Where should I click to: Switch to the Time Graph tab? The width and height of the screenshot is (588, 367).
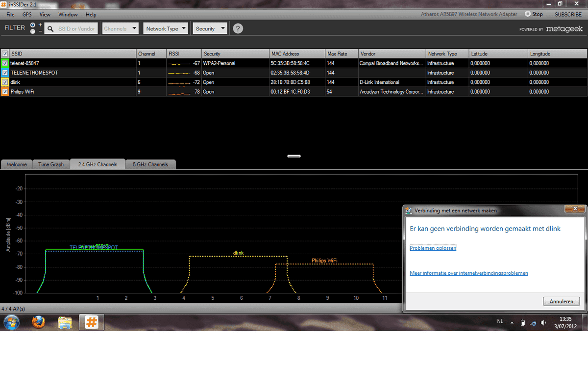tap(51, 164)
